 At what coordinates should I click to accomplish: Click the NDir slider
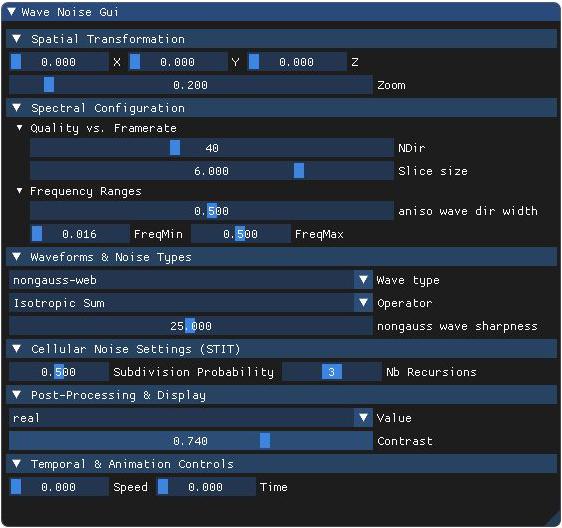(x=212, y=148)
